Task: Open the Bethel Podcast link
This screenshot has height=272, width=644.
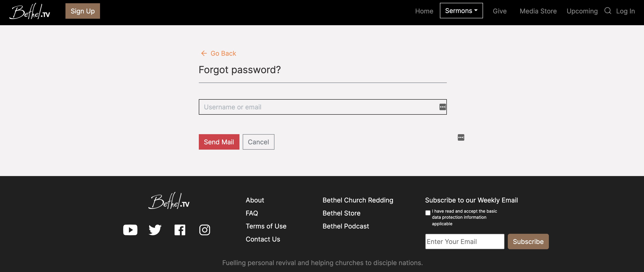Action: tap(346, 226)
